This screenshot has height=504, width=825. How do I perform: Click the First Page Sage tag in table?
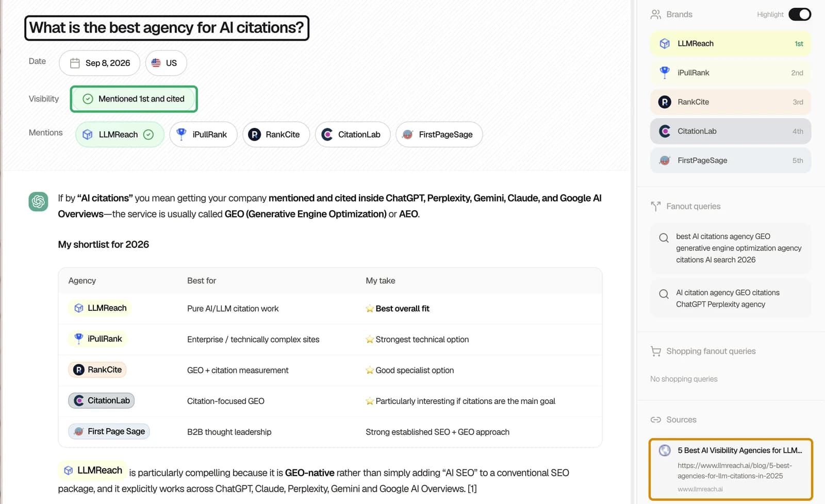coord(109,431)
